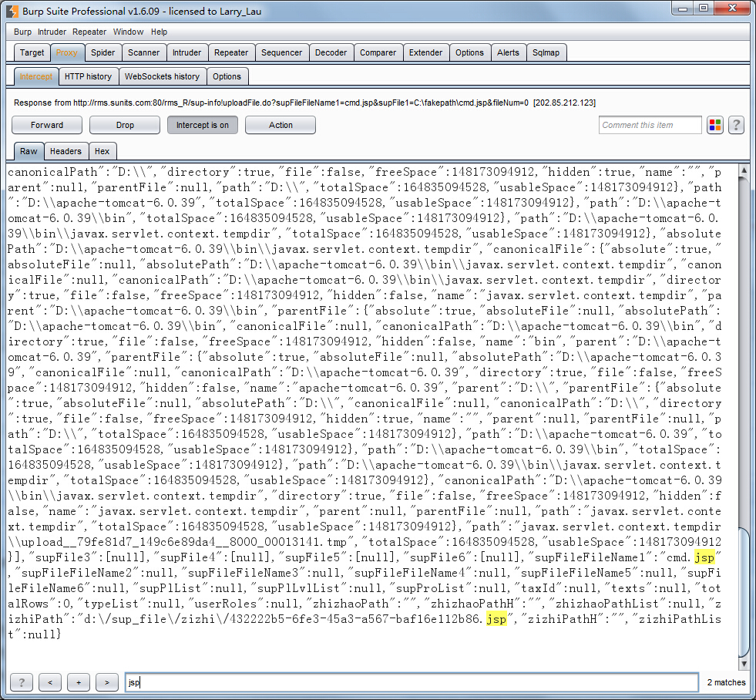
Task: Click the Comment this item field
Action: 650,125
